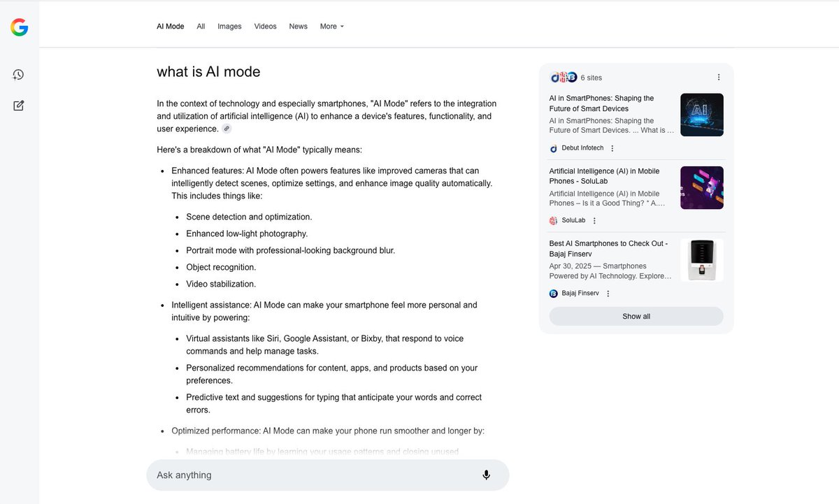Click the stacked site favicons beside 6 sites
The height and width of the screenshot is (504, 839).
pos(564,78)
